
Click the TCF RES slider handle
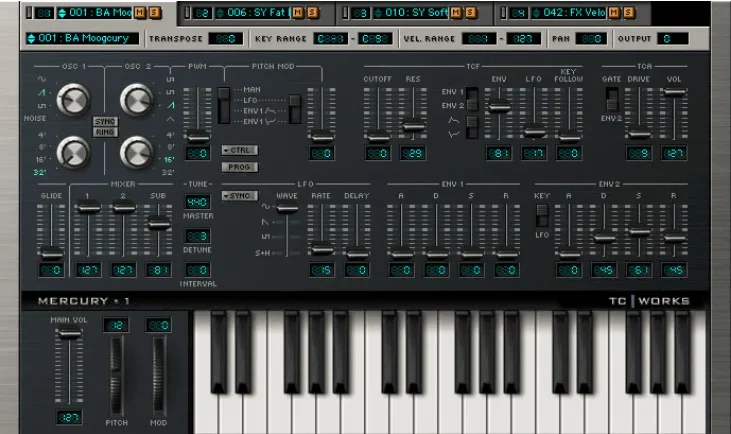[x=414, y=126]
